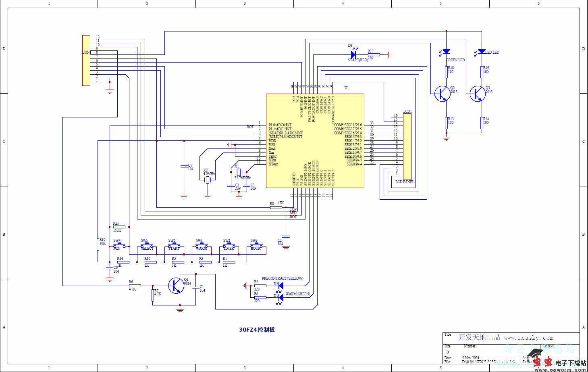Select the Q3 9013 transistor

[478, 94]
